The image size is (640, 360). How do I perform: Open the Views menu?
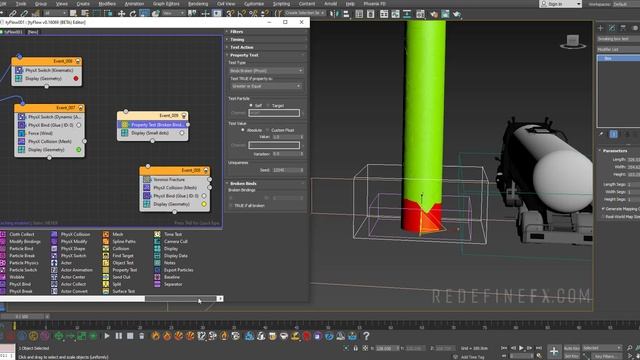pyautogui.click(x=62, y=4)
